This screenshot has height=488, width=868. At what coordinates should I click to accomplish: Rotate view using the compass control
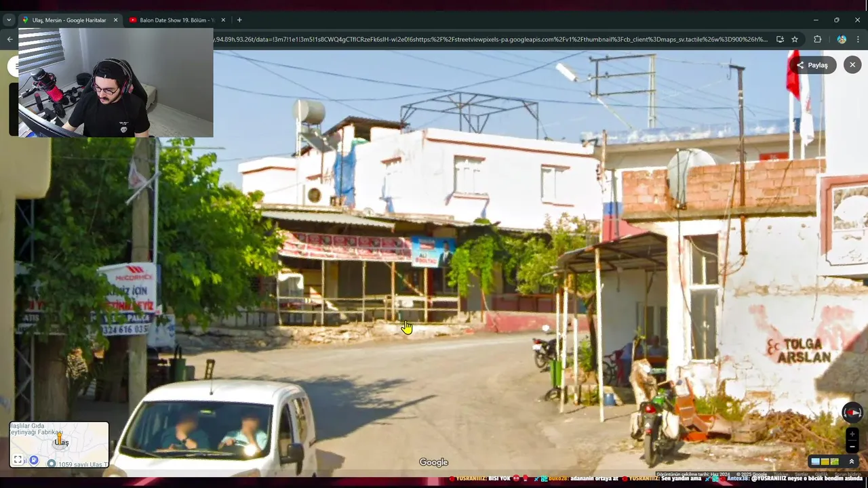coord(852,412)
